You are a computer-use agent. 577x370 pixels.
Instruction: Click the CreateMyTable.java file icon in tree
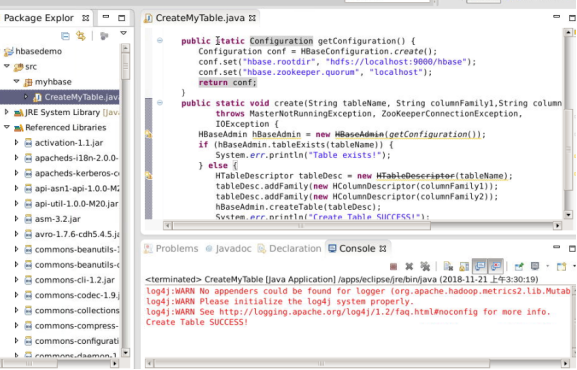coord(38,98)
